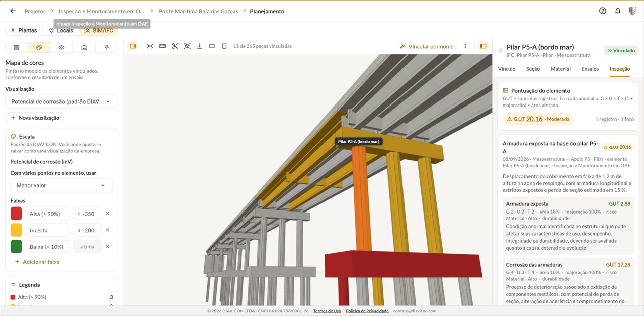Click the magic wand Vincular por nome
Screen dimensions: 644x316
click(427, 46)
